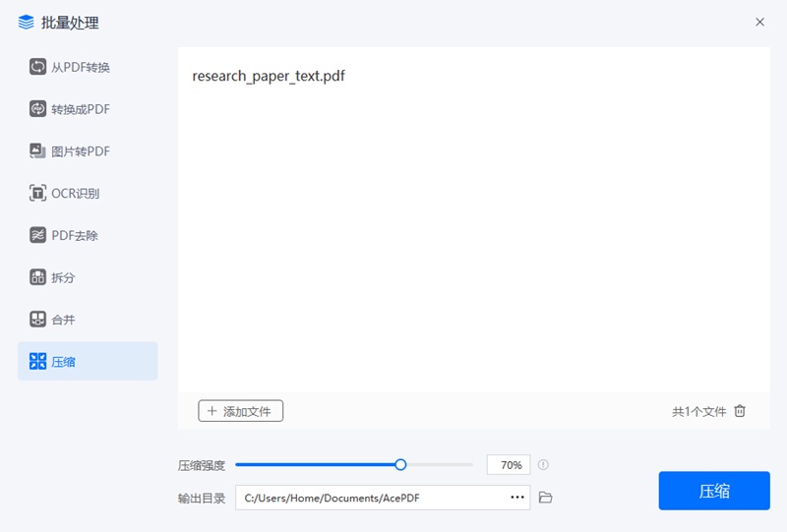The image size is (787, 532).
Task: Browse output path with three-dots button
Action: [517, 498]
